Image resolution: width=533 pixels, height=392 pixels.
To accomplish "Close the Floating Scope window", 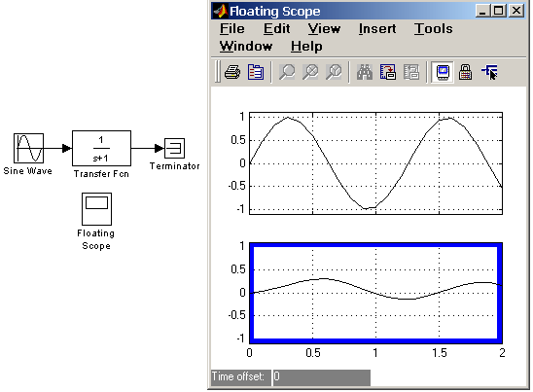I will click(x=516, y=12).
